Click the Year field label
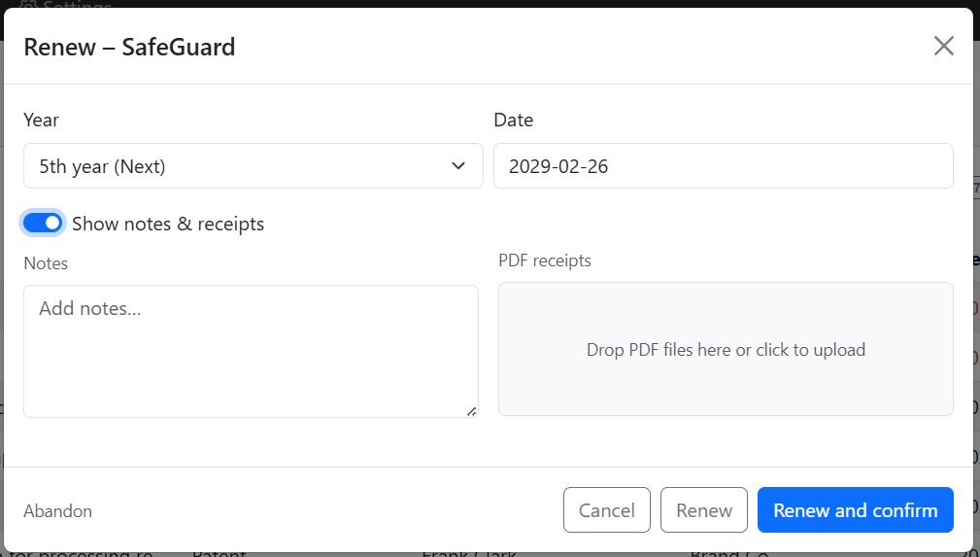This screenshot has height=557, width=980. click(x=41, y=120)
